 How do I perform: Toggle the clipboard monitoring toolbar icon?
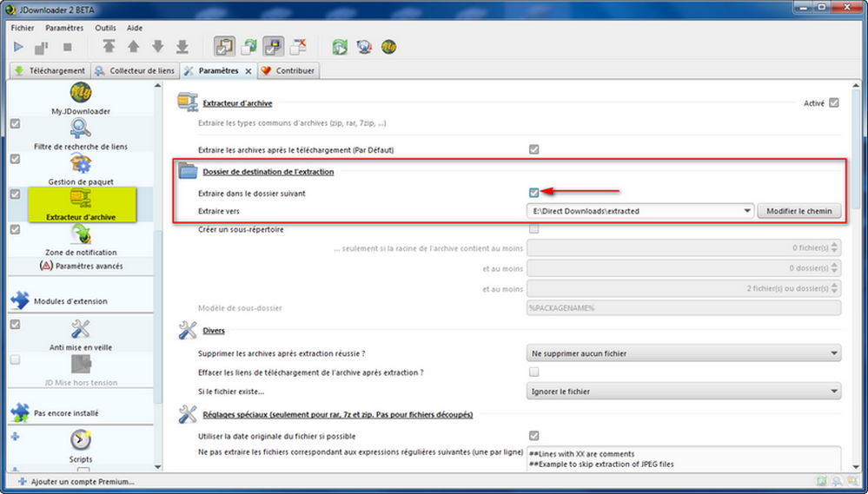tap(224, 47)
